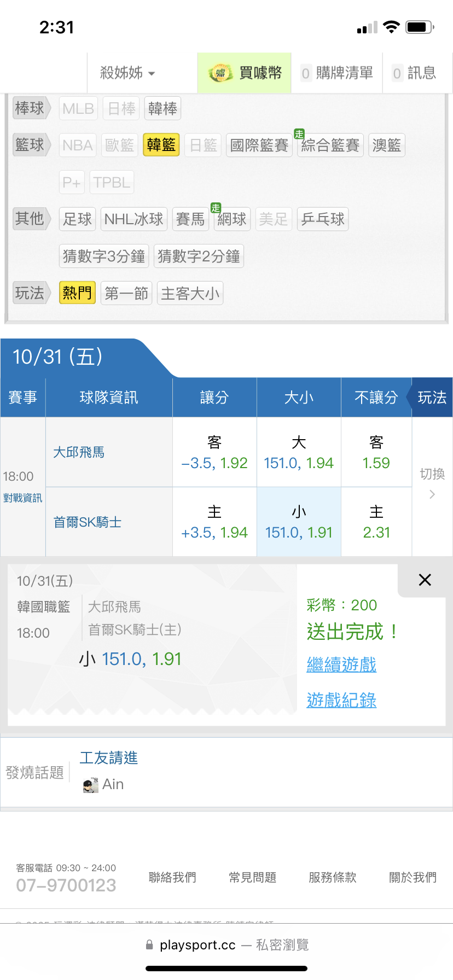Toggle the 熱門 play-type filter
453x980 pixels.
point(77,293)
